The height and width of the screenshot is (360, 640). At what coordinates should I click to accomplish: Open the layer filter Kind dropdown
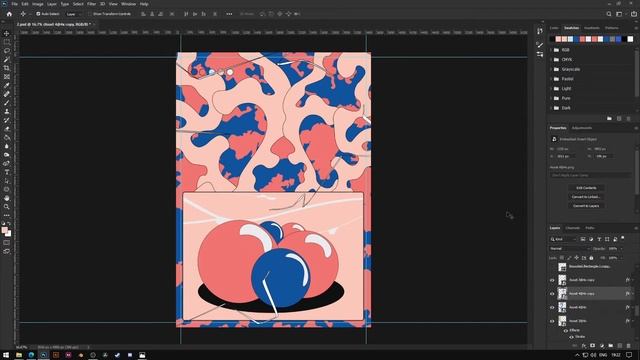pos(563,239)
